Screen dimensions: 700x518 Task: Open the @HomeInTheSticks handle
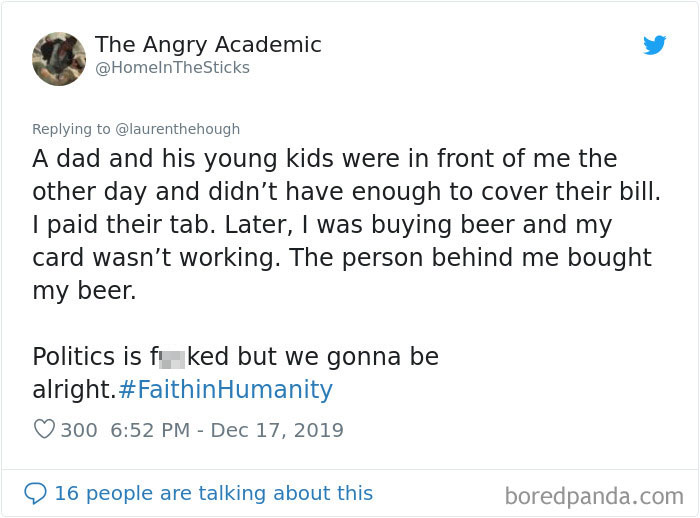click(x=172, y=68)
